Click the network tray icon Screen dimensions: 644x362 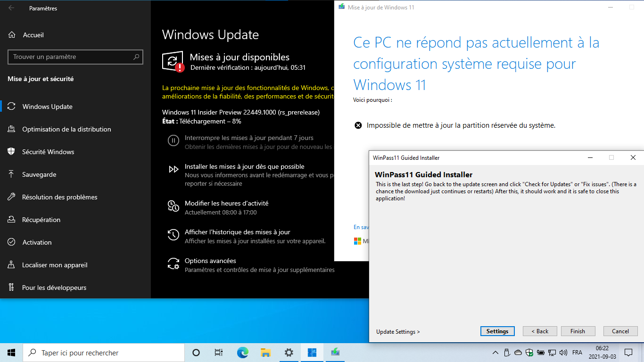(x=552, y=353)
